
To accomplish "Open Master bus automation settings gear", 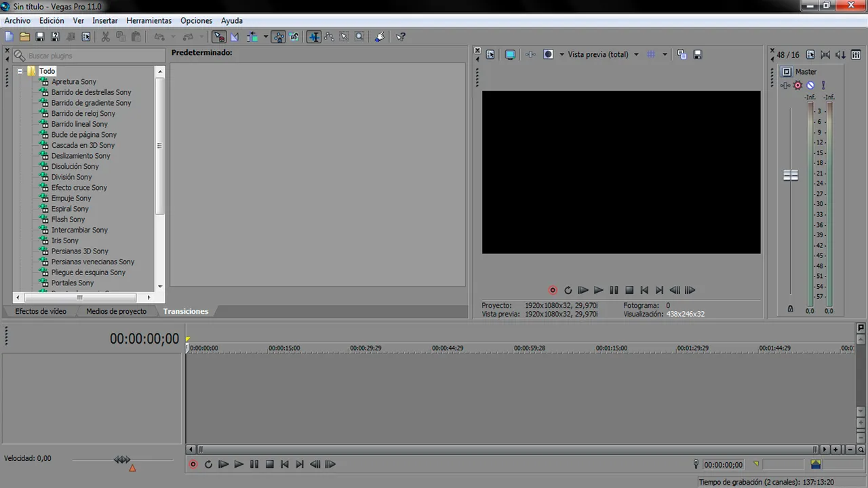I will pyautogui.click(x=798, y=85).
